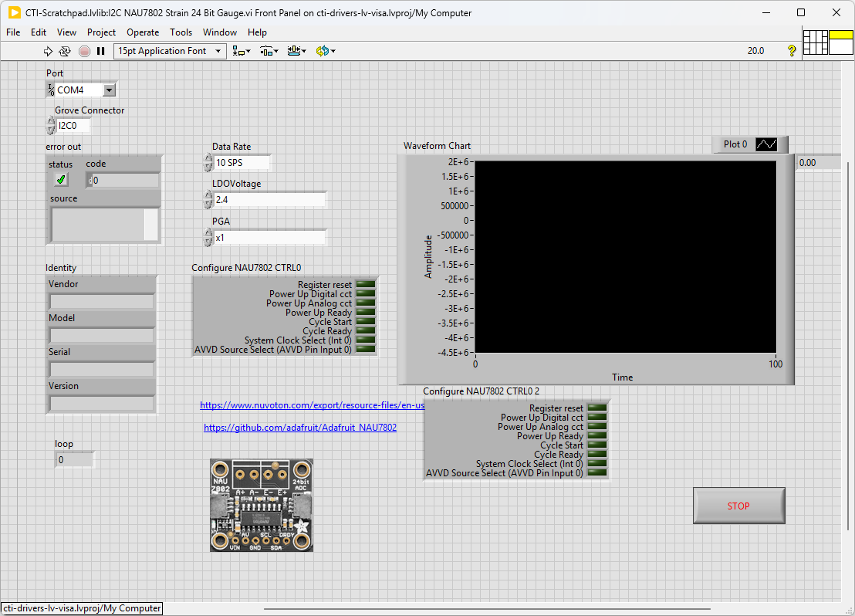Open the Resize Objects tool

(x=296, y=51)
